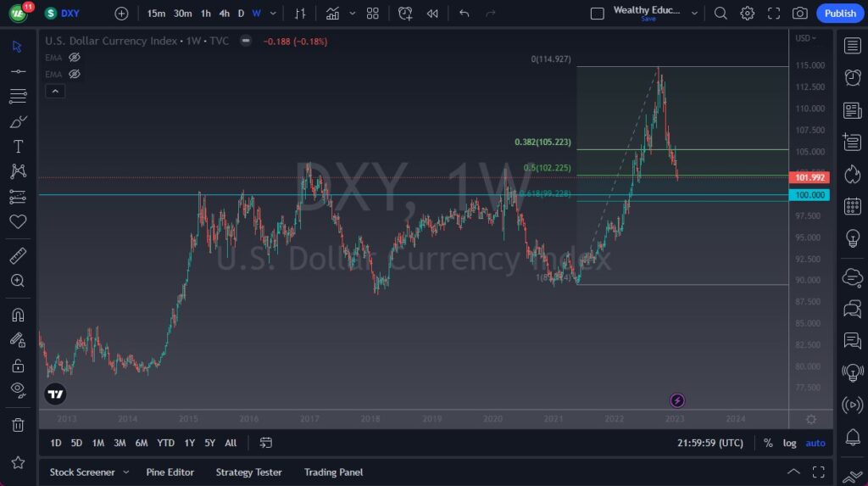The height and width of the screenshot is (486, 868).
Task: Open the prediction and measurement tools
Action: coord(18,197)
